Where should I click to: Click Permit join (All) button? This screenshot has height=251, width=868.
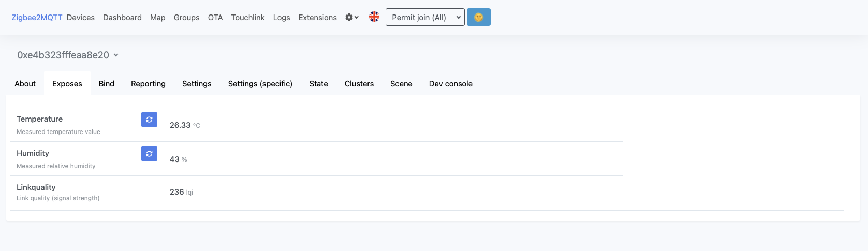coord(419,17)
